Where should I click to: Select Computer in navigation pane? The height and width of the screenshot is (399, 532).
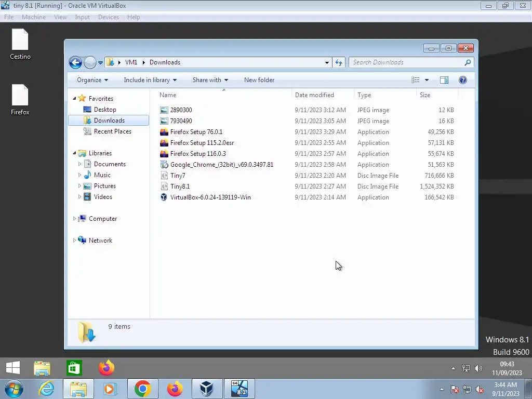tap(102, 219)
